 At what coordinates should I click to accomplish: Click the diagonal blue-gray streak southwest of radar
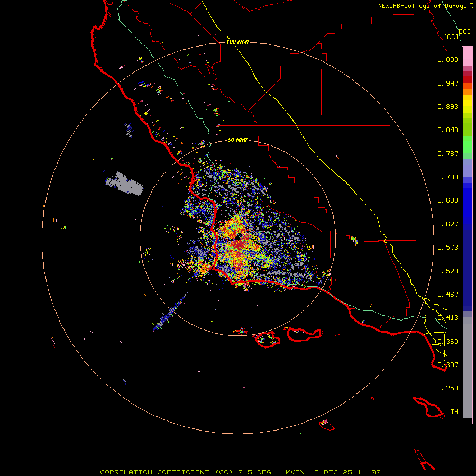170,313
